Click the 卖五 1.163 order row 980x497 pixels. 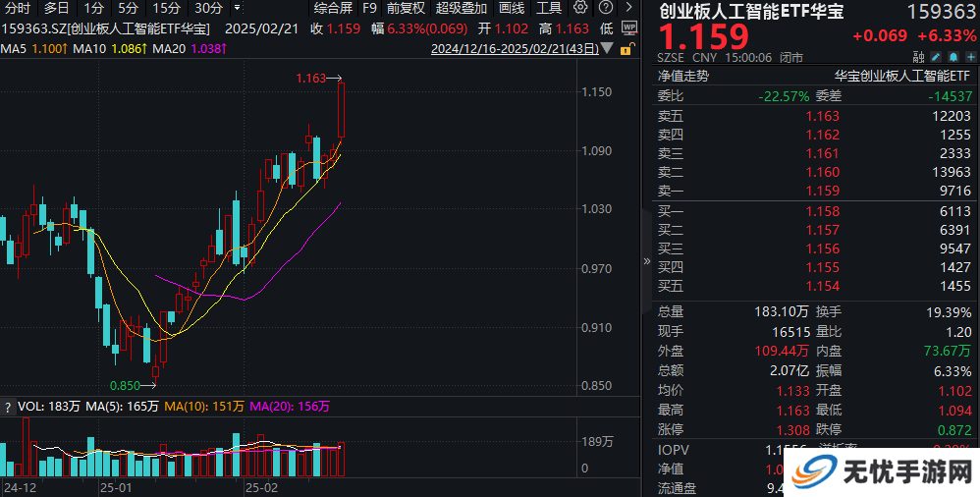pos(814,116)
